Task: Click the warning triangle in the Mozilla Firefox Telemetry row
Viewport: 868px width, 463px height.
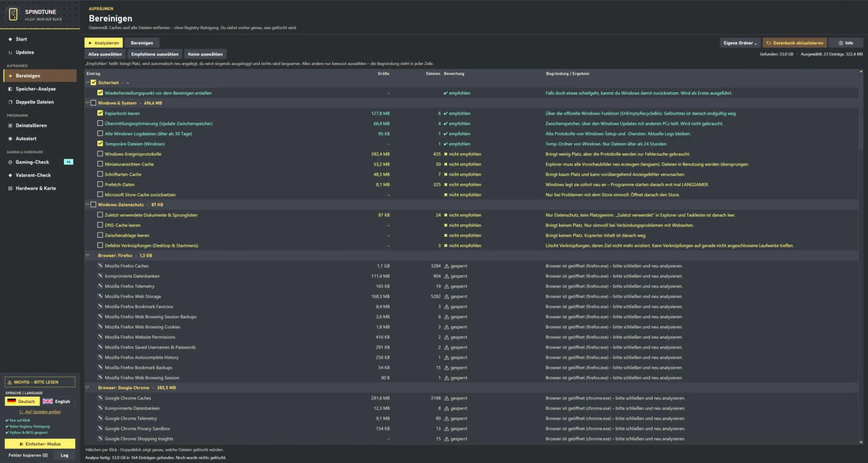Action: 447,286
